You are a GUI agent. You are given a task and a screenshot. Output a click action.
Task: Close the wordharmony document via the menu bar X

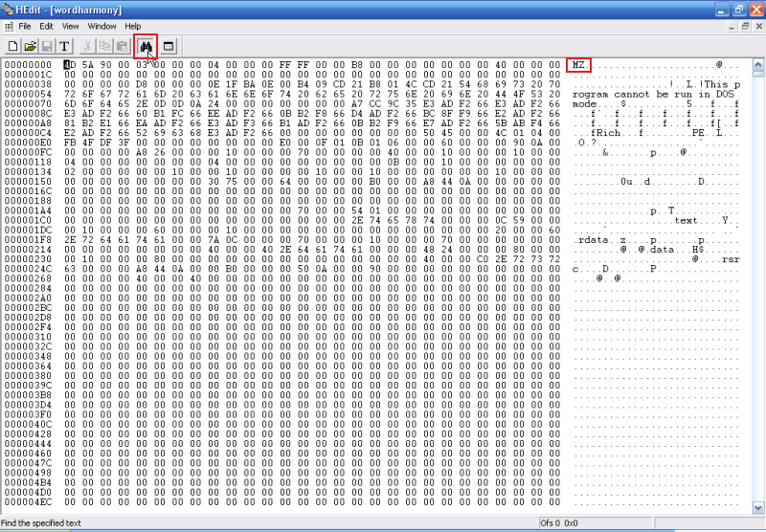[x=758, y=27]
